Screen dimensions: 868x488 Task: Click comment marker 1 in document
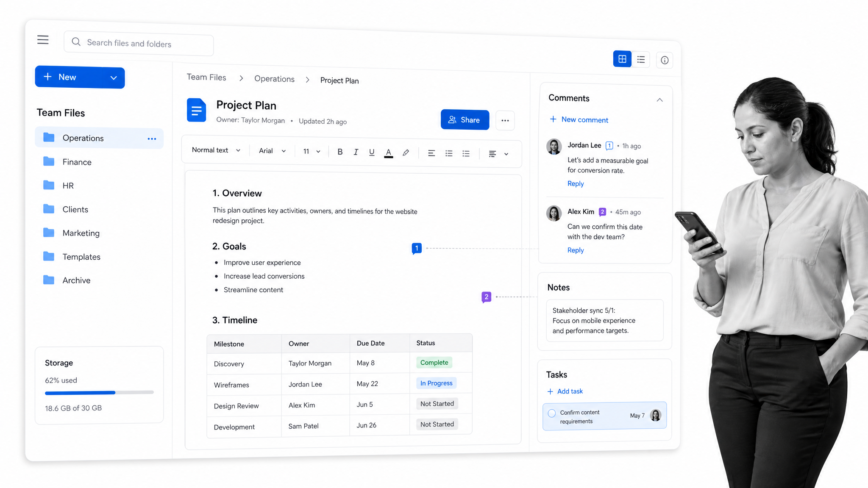417,248
